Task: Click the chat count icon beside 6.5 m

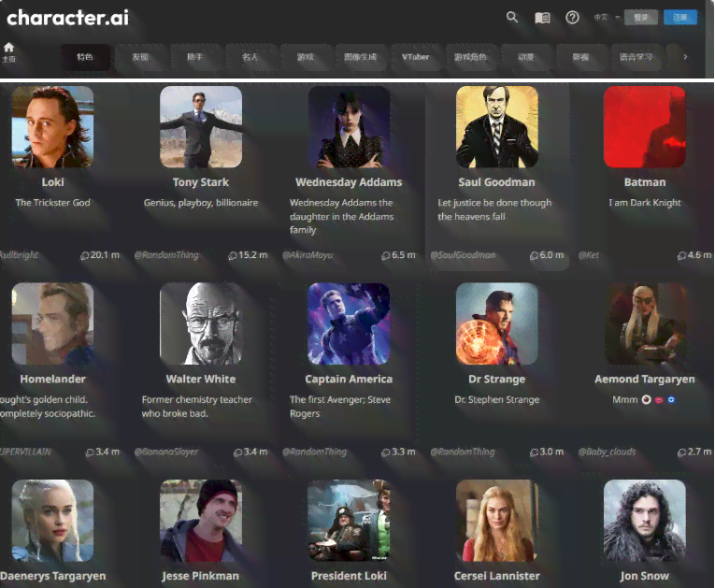Action: pos(386,256)
